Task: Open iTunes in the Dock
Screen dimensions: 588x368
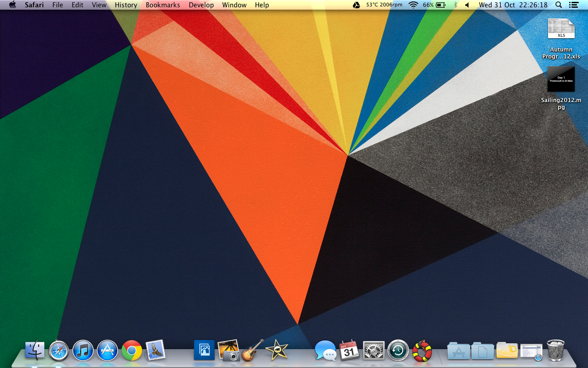Action: click(x=83, y=351)
